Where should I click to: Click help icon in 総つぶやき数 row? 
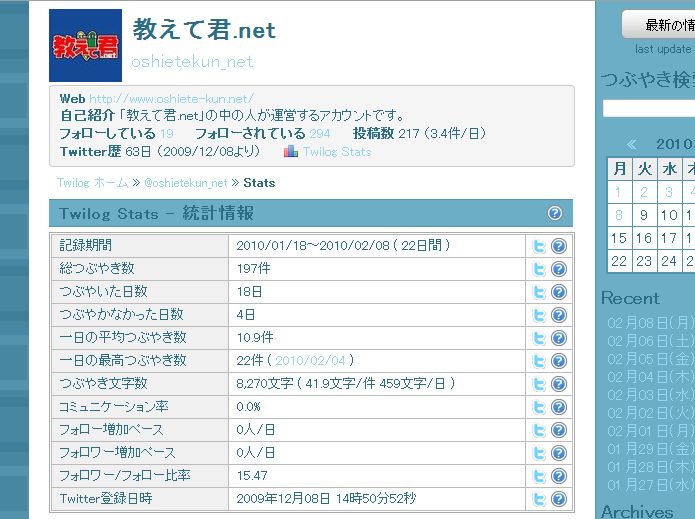(x=559, y=269)
